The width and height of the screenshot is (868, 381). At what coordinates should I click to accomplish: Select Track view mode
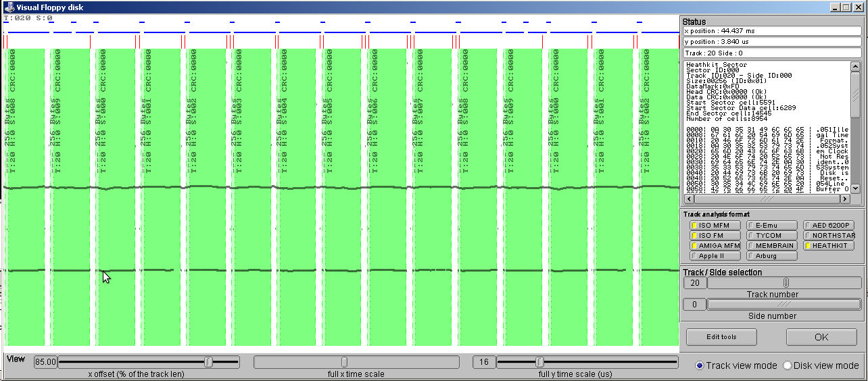click(x=736, y=365)
